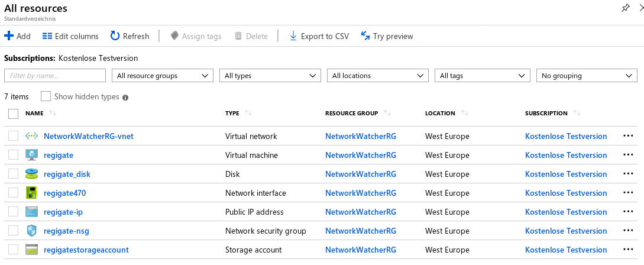This screenshot has height=265, width=644.
Task: Click Try preview
Action: point(387,36)
